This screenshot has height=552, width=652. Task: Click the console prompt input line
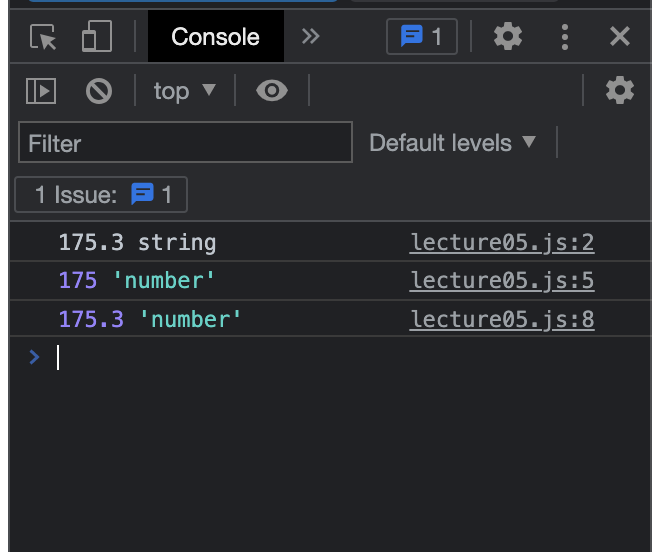300,357
